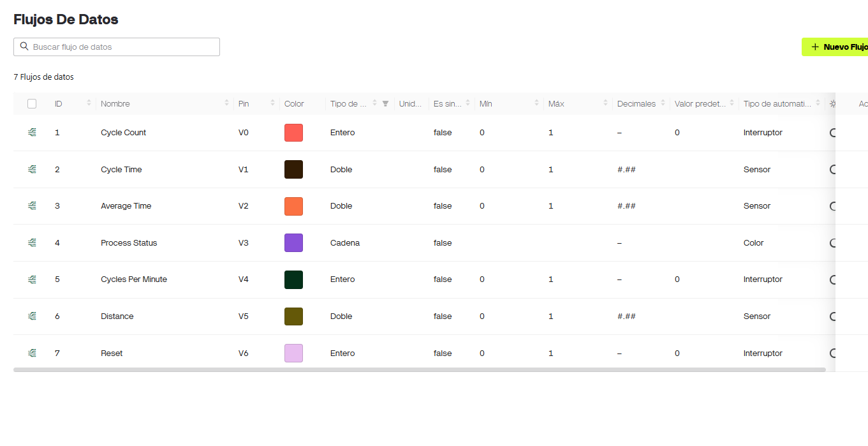Click the datastream icon for Cycle Time row
Viewport: 868px width, 446px height.
click(32, 169)
